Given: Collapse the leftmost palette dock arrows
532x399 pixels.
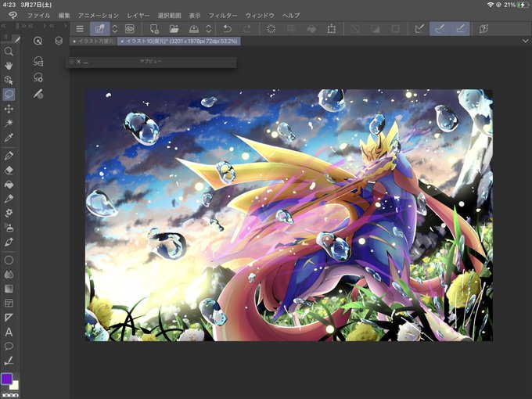Looking at the screenshot, I should point(3,26).
